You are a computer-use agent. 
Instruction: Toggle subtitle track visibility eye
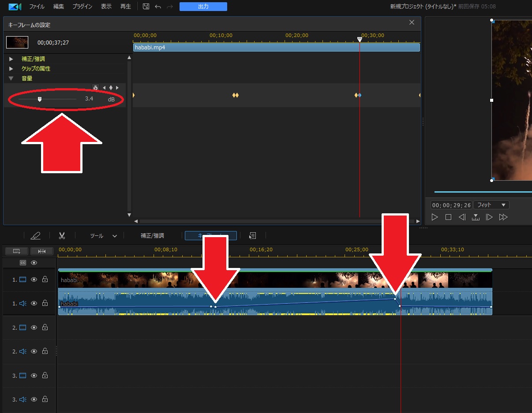pos(34,263)
